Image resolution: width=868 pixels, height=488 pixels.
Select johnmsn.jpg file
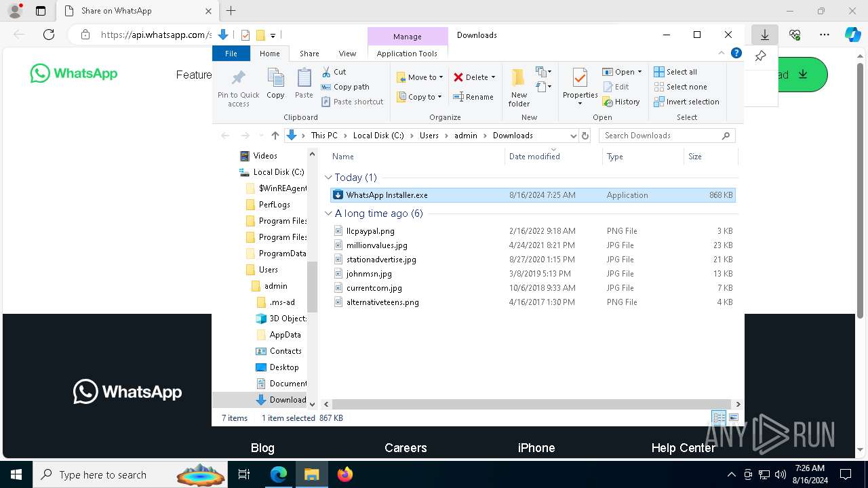tap(532, 274)
